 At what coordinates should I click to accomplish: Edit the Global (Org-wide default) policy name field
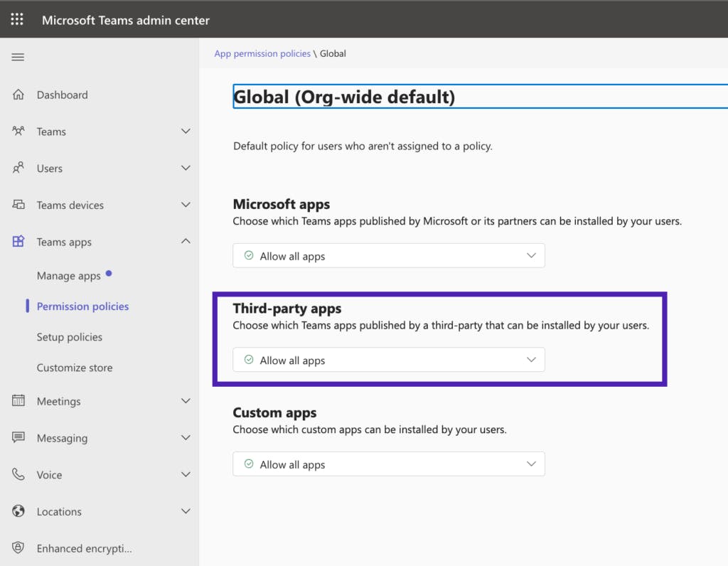pos(480,97)
